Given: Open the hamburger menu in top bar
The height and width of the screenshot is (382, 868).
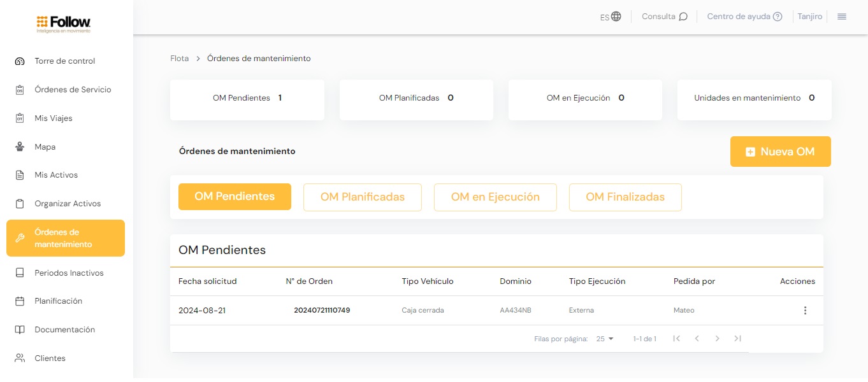Looking at the screenshot, I should [842, 17].
